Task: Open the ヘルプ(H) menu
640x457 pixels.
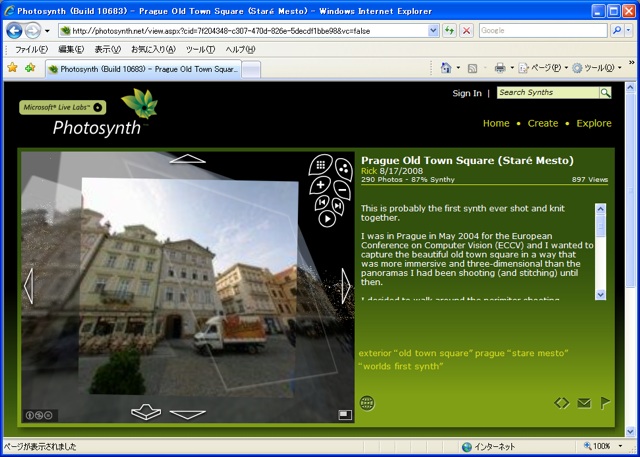Action: click(240, 50)
